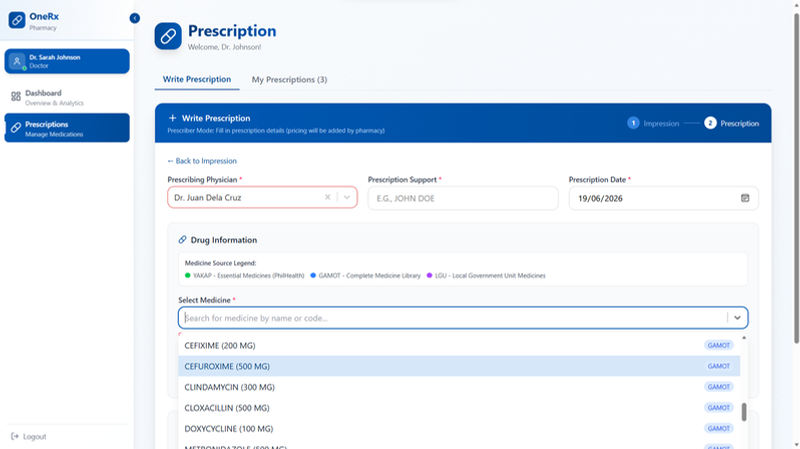Select CLINDAMYCIN (300 MG) option
Image resolution: width=800 pixels, height=449 pixels.
(x=459, y=387)
